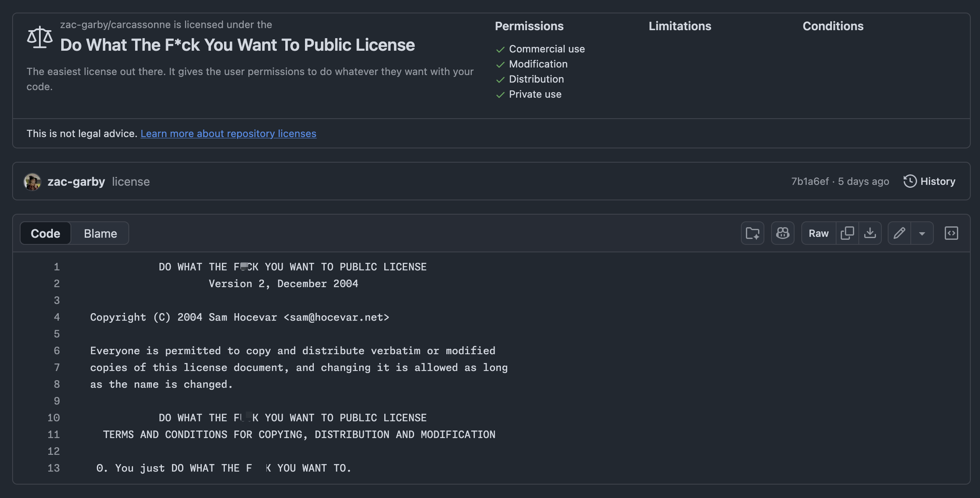This screenshot has width=980, height=498.
Task: Visit the zac-garby profile link
Action: coord(76,181)
